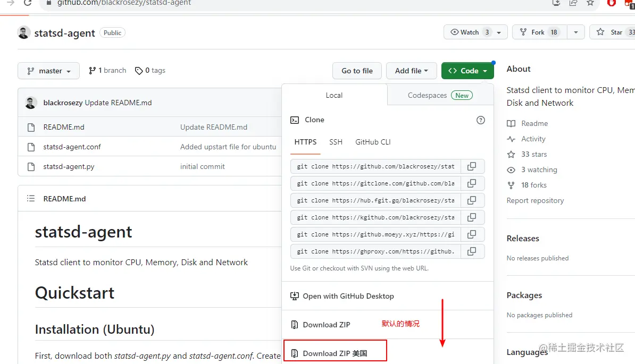Click the blackrosezy avatar in commit row
Viewport: 635px width, 364px height.
(31, 103)
